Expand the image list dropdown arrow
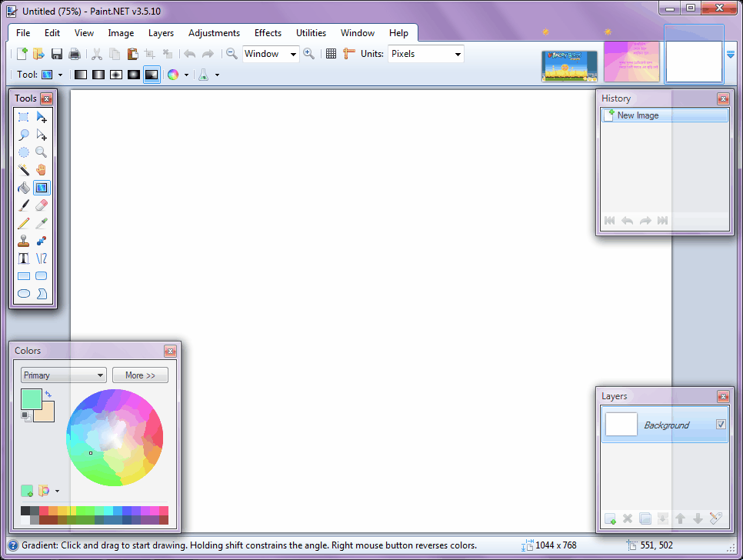The width and height of the screenshot is (743, 560). coord(731,55)
